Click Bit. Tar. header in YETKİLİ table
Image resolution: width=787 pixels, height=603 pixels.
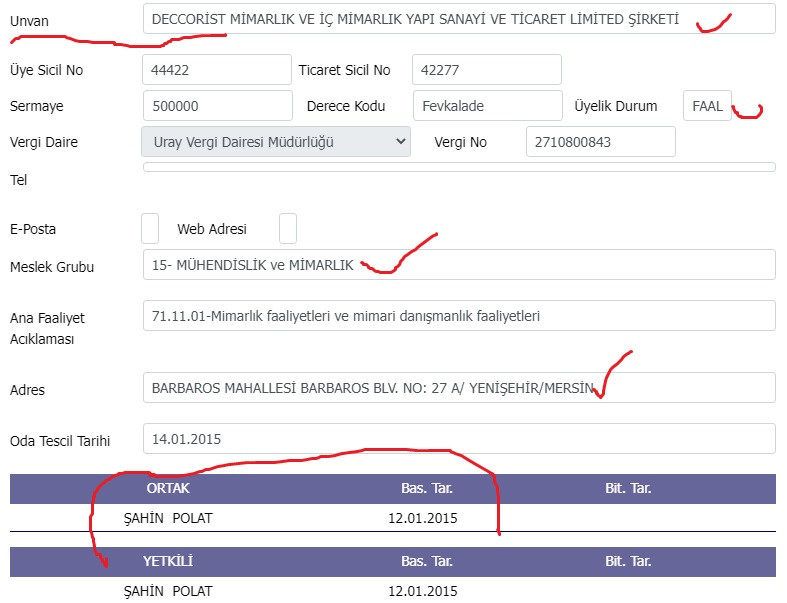(628, 561)
